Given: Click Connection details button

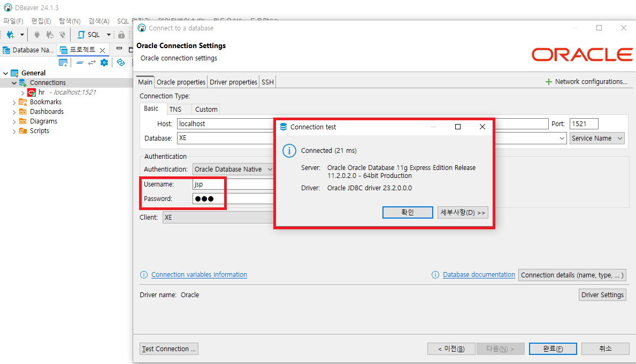Looking at the screenshot, I should pos(572,275).
